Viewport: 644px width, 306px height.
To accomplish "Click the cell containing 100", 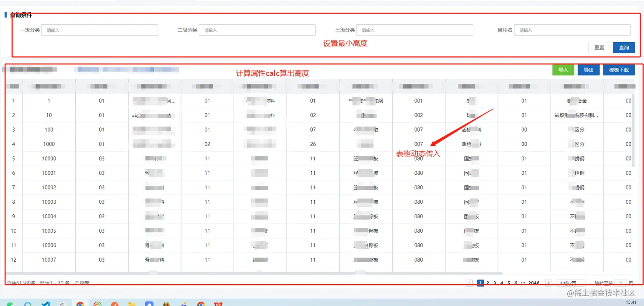I will [49, 130].
